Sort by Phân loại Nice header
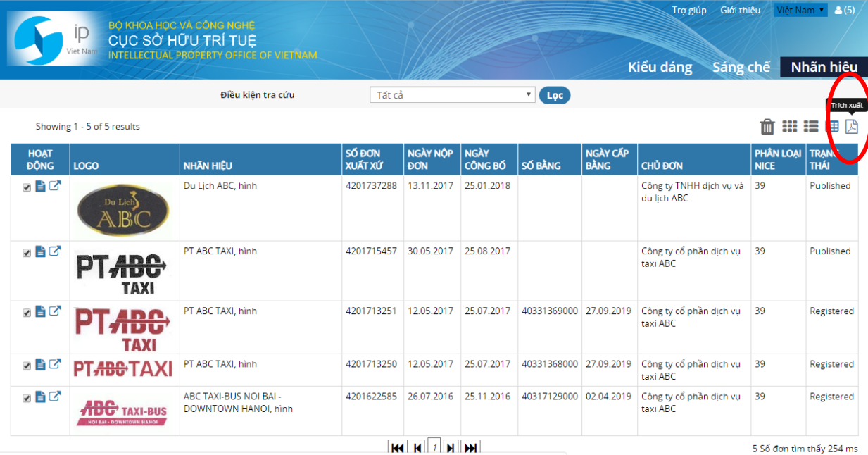Screen dimensions: 868x455 coord(778,159)
